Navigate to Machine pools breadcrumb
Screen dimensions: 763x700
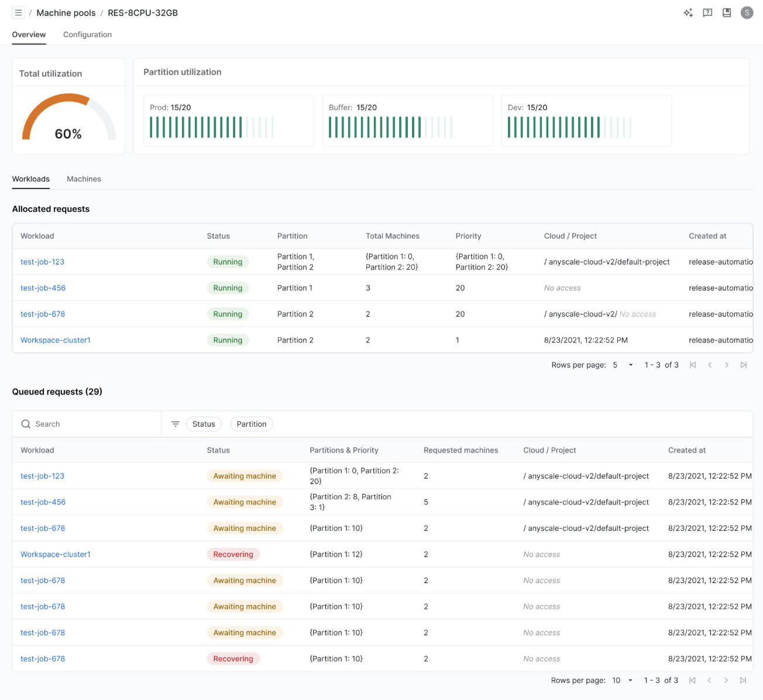click(x=66, y=13)
